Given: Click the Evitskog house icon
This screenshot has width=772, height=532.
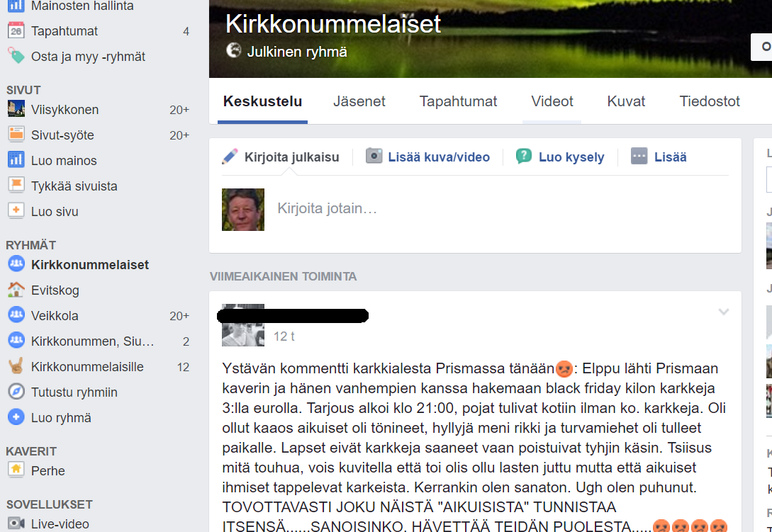Looking at the screenshot, I should [16, 290].
